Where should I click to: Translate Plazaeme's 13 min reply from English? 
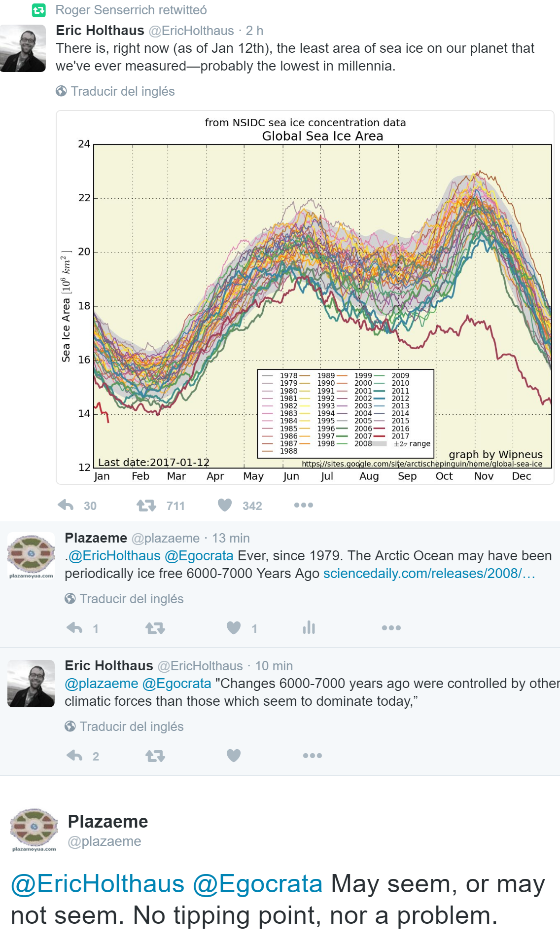tap(131, 599)
